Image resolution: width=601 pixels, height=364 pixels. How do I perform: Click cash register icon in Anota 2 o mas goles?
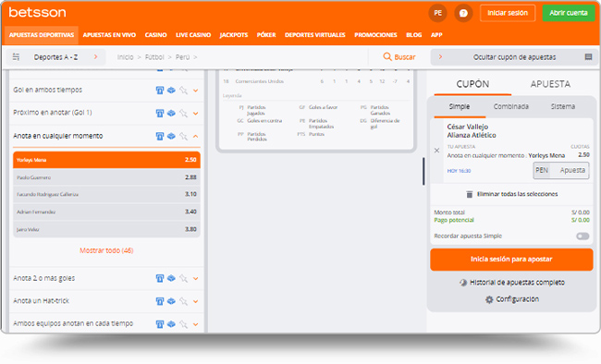point(160,279)
